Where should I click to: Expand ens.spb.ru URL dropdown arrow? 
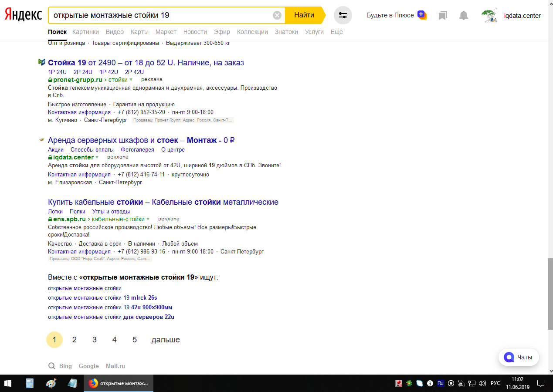148,219
